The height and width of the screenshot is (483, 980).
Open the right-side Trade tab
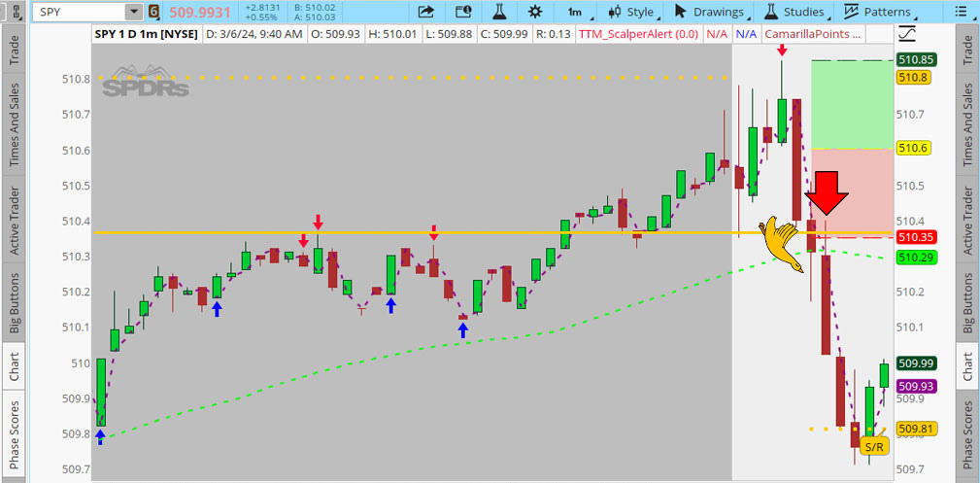coord(967,51)
